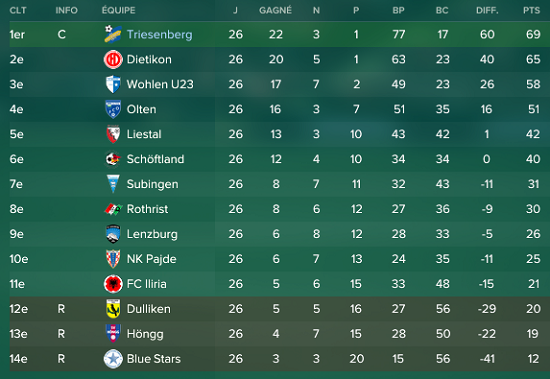Click the Lenzburg team name
Screen dimensions: 550x379
(152, 234)
